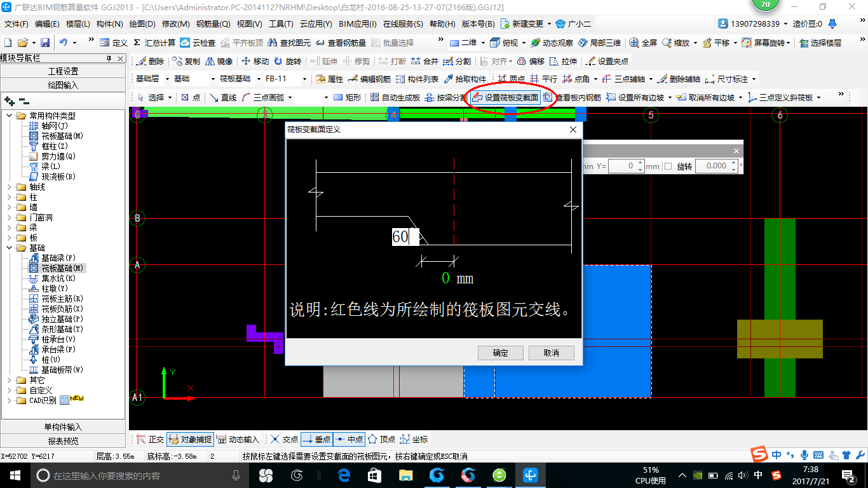868x488 pixels.
Task: Open 绘图(D) menu
Action: click(142, 24)
